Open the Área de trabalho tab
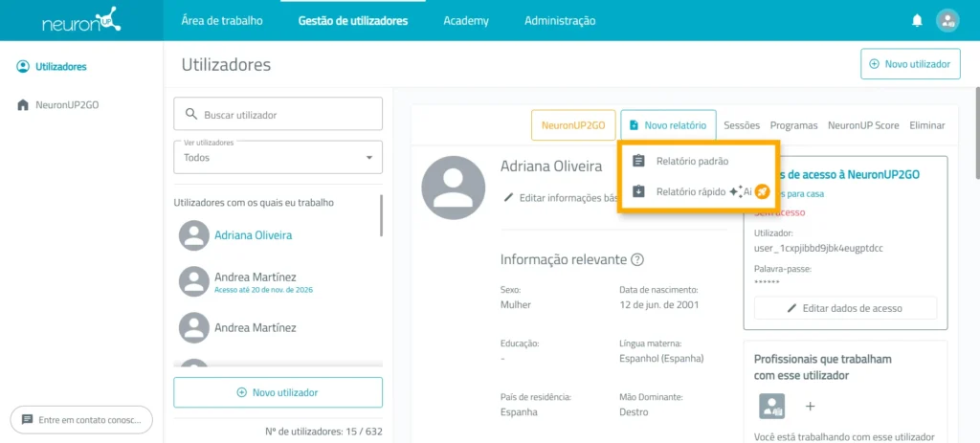The height and width of the screenshot is (443, 980). (x=222, y=21)
